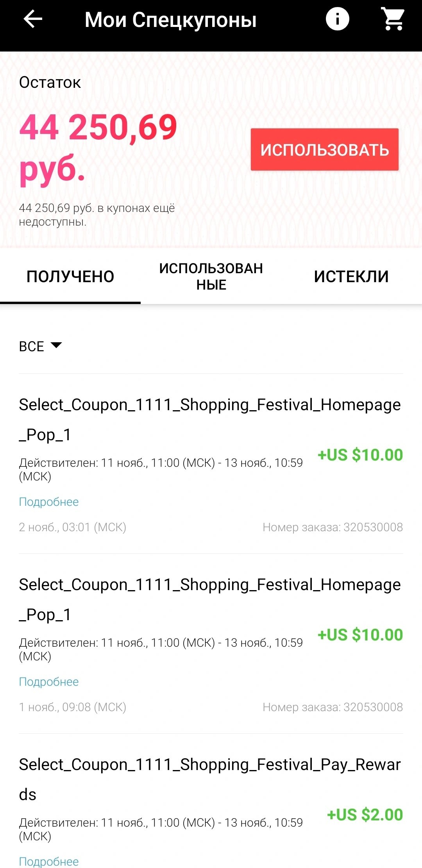Switch to the ПОЛУЧЕНО tab
Image resolution: width=422 pixels, height=868 pixels.
coord(70,276)
